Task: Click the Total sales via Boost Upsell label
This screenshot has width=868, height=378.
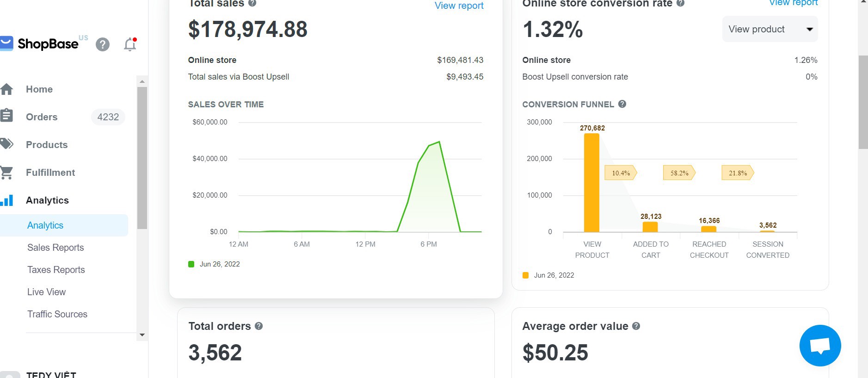Action: [x=239, y=77]
